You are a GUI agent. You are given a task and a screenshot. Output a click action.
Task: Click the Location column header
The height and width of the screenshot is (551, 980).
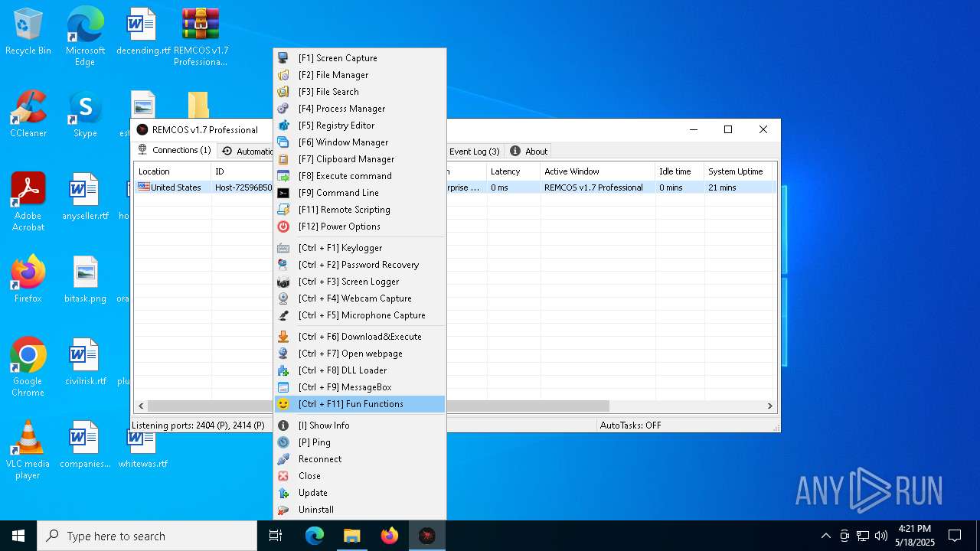point(172,171)
